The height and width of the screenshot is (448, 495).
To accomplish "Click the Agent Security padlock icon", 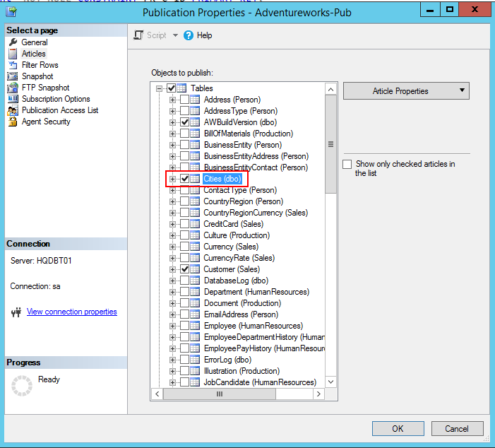I will point(13,122).
